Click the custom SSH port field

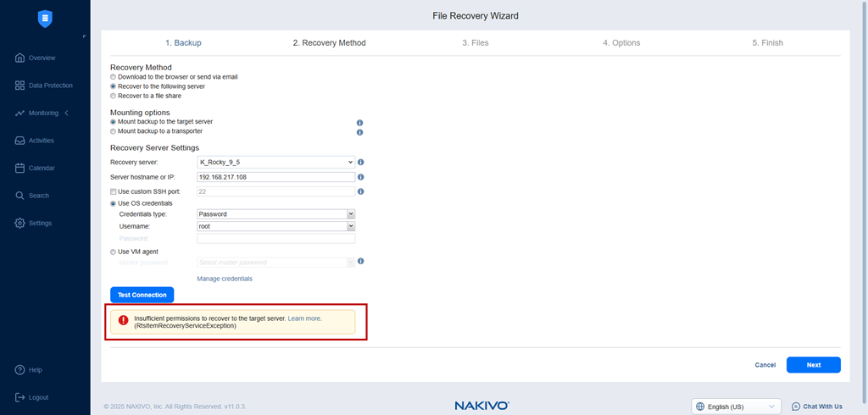point(275,191)
